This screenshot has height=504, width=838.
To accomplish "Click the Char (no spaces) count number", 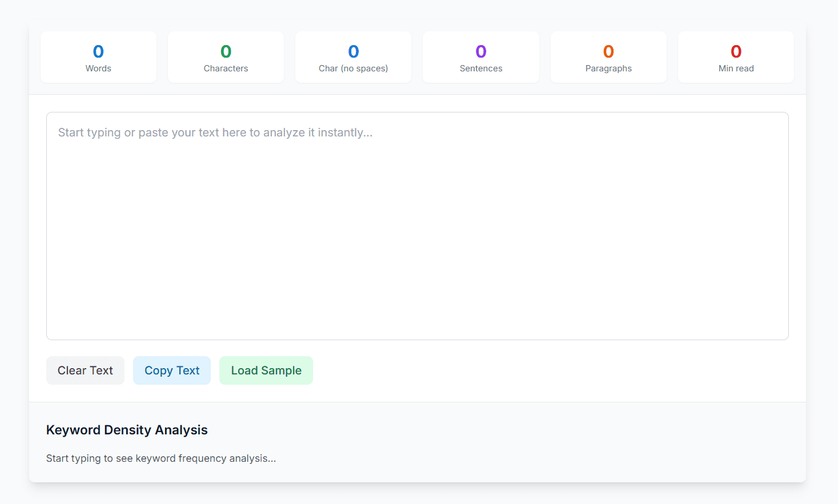I will tap(353, 52).
